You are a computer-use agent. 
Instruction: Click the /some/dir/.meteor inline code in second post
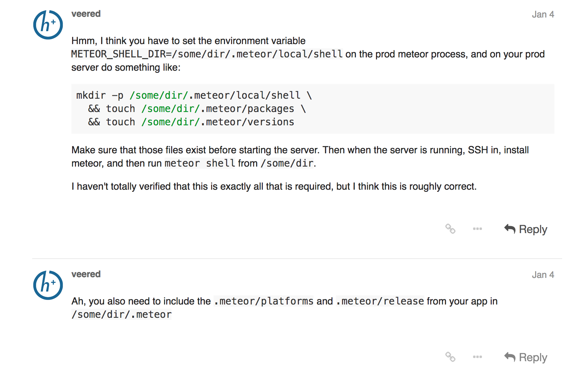121,314
